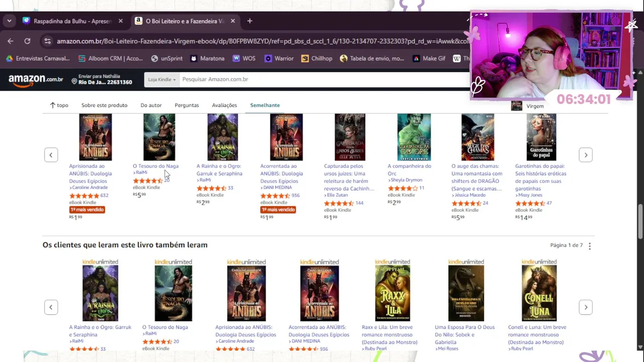Open Entrevistas Carnaval bookmark
The width and height of the screenshot is (644, 362).
[38, 58]
